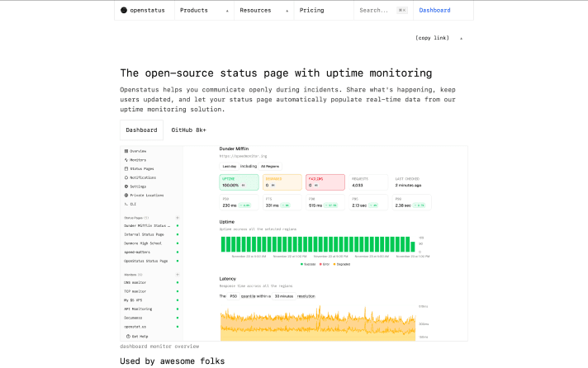Image resolution: width=588 pixels, height=368 pixels.
Task: Click the green dot beside Dunmore High School
Action: [x=178, y=243]
